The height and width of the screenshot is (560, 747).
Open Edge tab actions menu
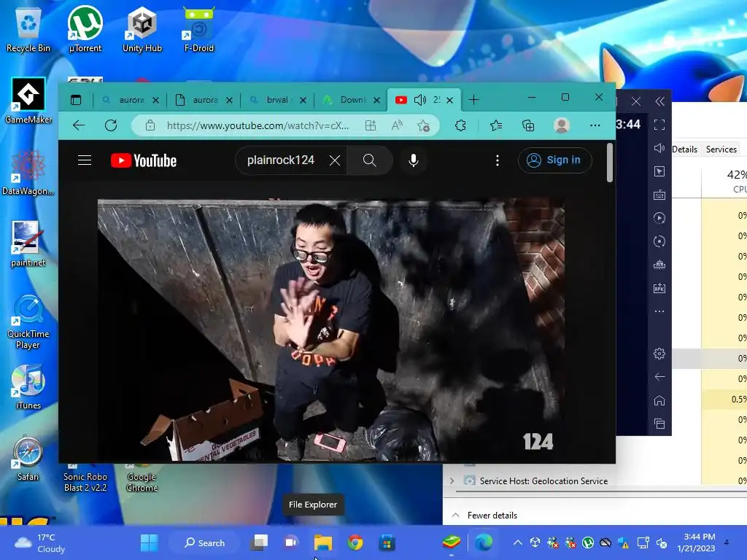[x=76, y=99]
